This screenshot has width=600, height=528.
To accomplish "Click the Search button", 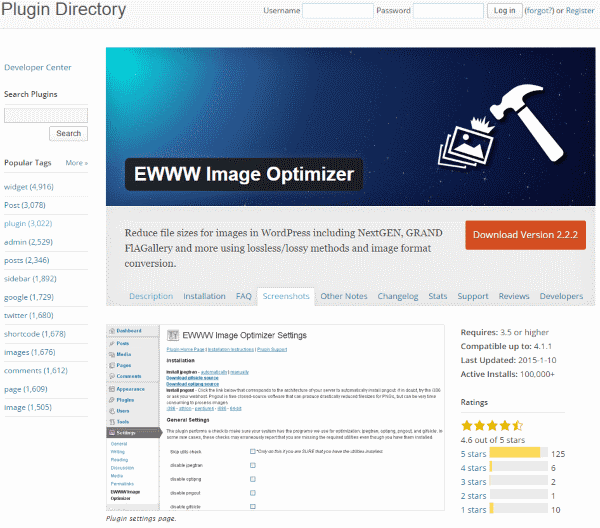I will pyautogui.click(x=68, y=134).
